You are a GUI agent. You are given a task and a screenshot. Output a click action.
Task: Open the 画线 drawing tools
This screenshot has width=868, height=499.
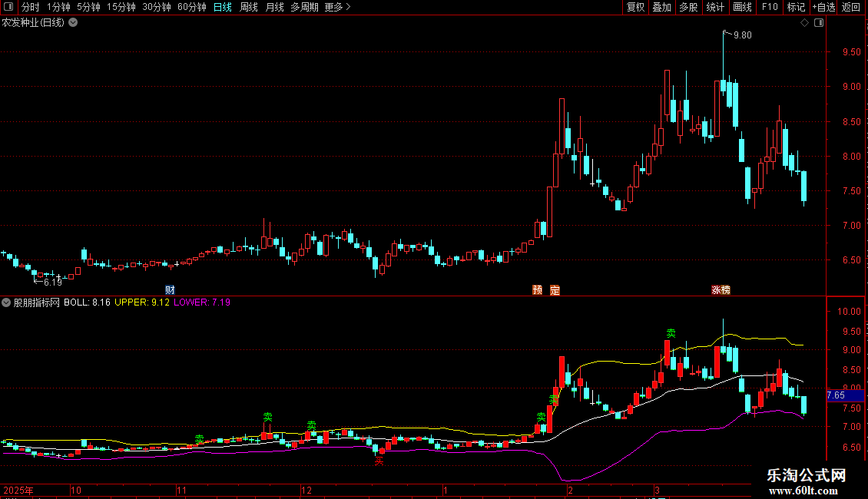pyautogui.click(x=742, y=7)
